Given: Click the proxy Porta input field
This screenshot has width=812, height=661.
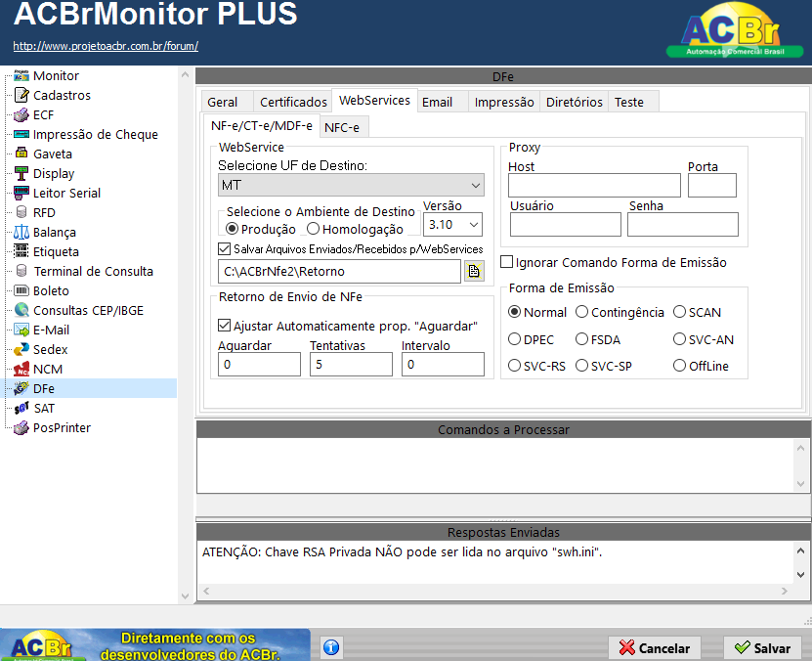Looking at the screenshot, I should point(712,186).
